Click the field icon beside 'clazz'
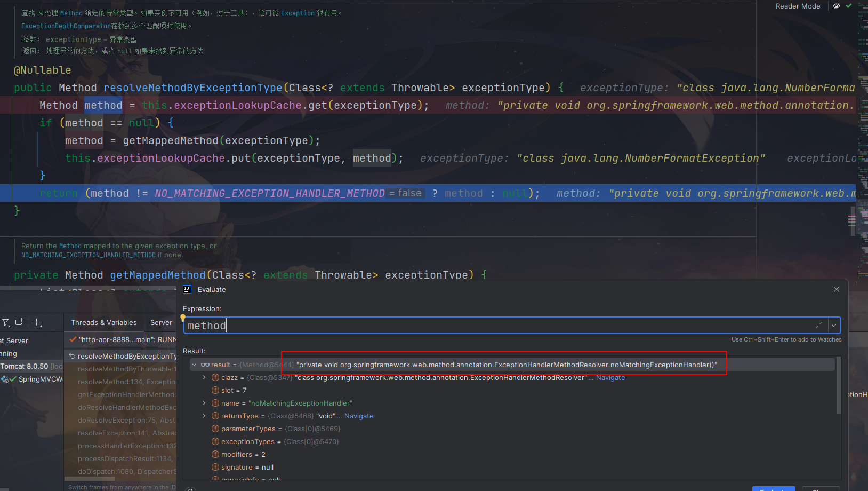Image resolution: width=868 pixels, height=491 pixels. 215,377
